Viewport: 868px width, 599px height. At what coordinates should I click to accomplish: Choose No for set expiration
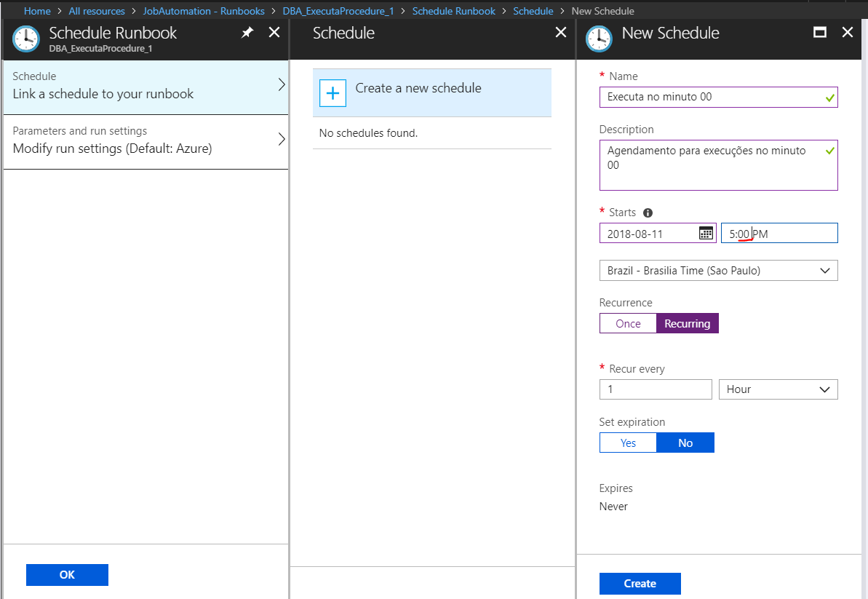(685, 443)
